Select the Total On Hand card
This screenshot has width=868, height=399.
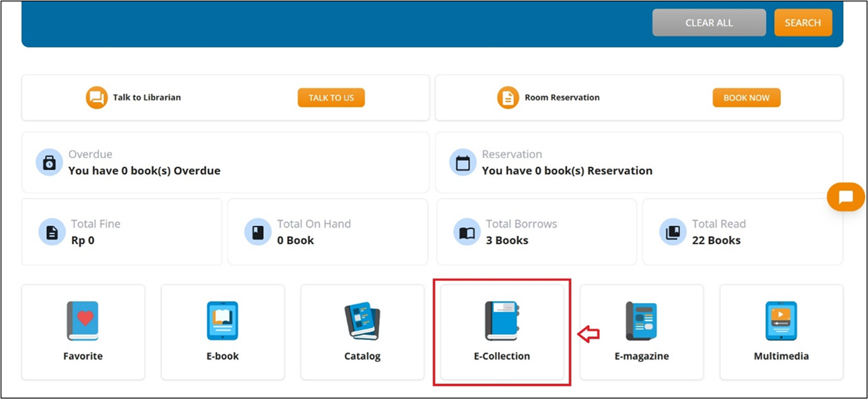click(x=327, y=232)
